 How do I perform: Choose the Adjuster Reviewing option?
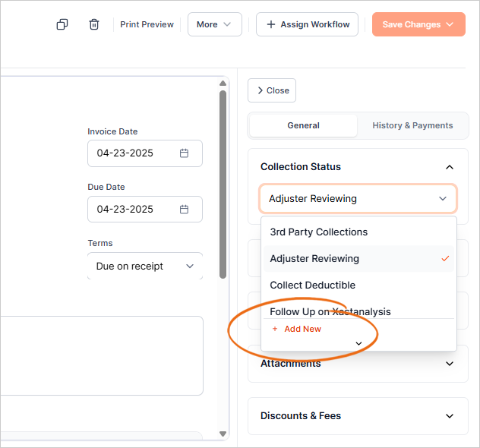click(x=314, y=258)
